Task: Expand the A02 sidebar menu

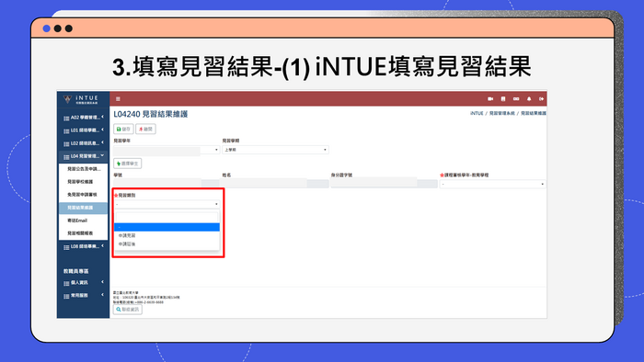Action: 84,118
